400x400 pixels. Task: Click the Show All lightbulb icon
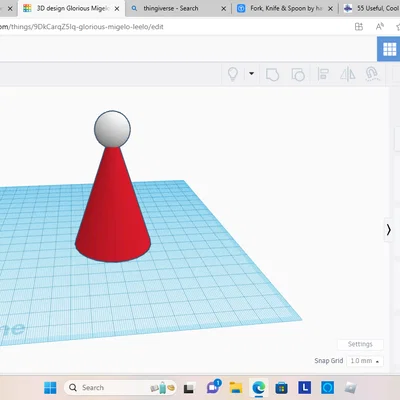click(233, 74)
